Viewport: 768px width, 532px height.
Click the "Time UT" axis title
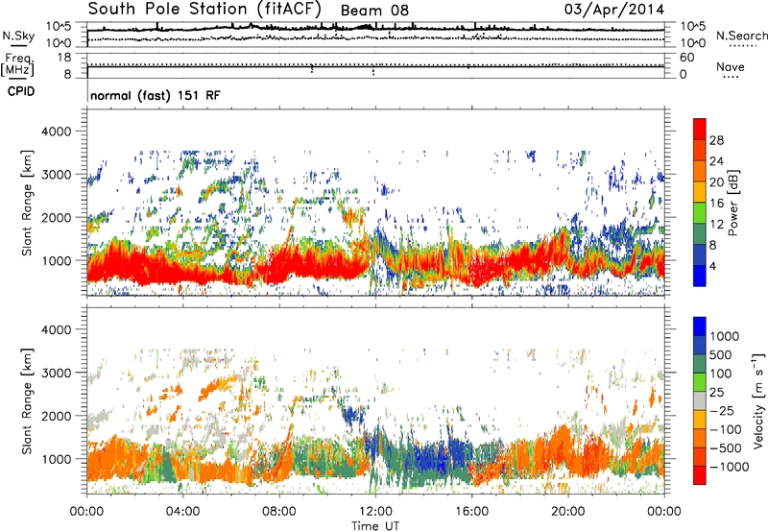(375, 526)
